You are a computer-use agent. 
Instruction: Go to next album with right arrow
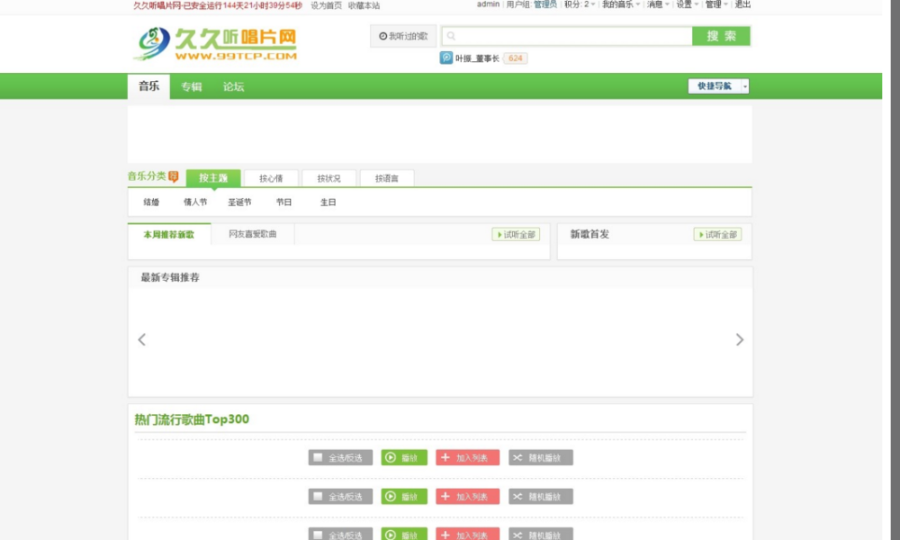739,340
